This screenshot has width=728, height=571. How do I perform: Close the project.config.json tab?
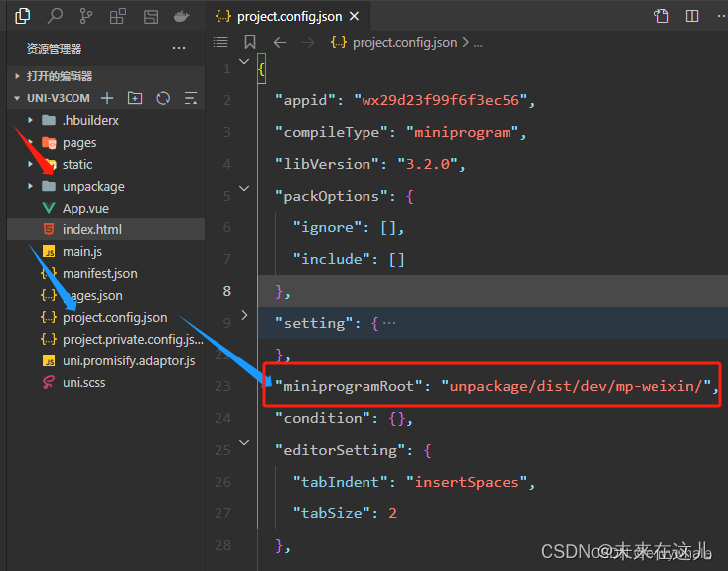(355, 16)
